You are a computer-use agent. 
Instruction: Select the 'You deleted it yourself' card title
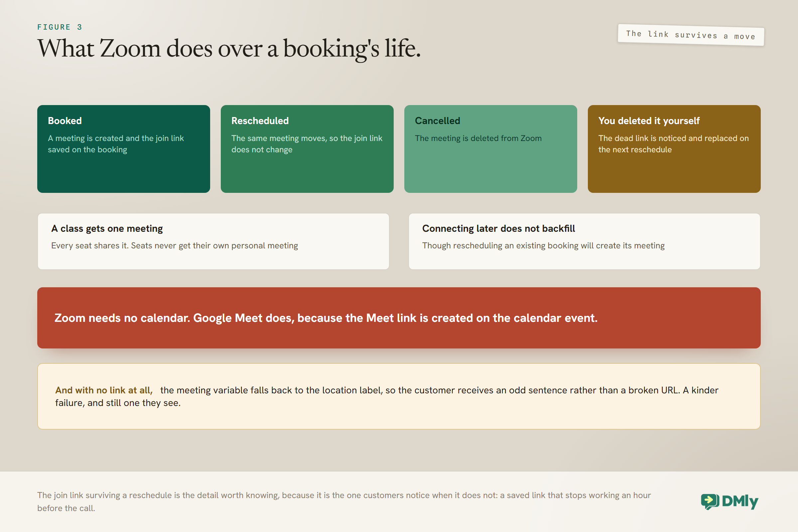point(649,121)
